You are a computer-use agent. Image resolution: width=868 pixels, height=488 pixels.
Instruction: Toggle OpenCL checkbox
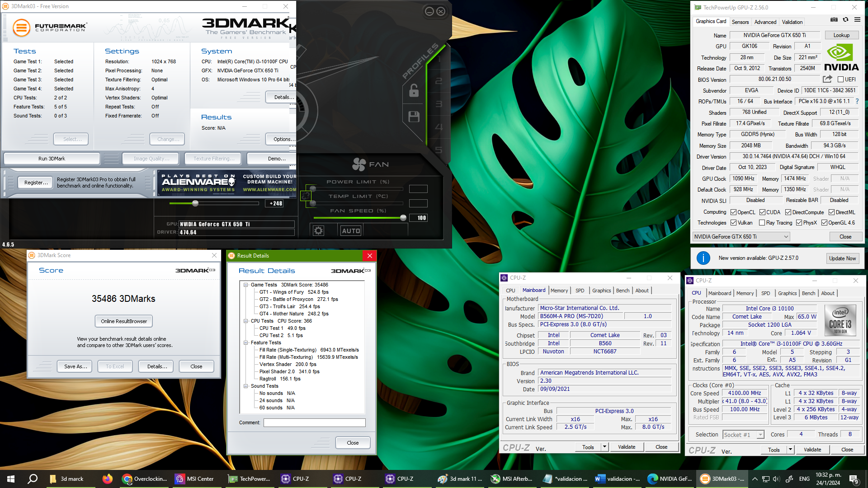click(x=734, y=212)
